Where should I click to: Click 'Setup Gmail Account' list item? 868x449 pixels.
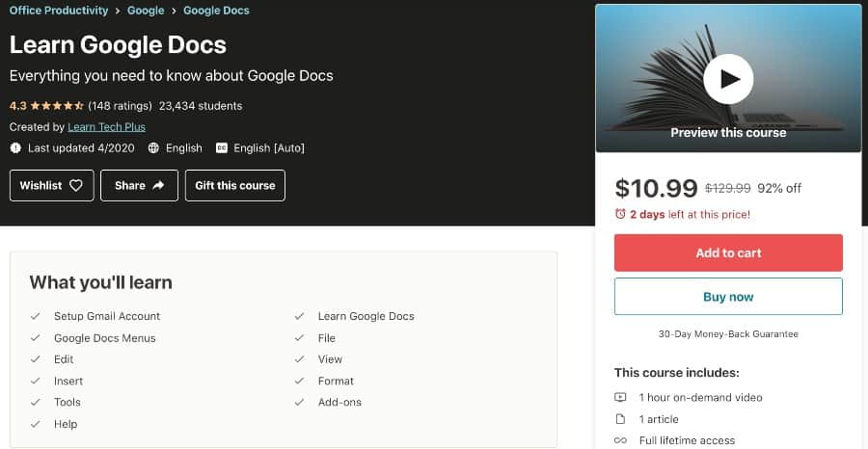click(107, 316)
